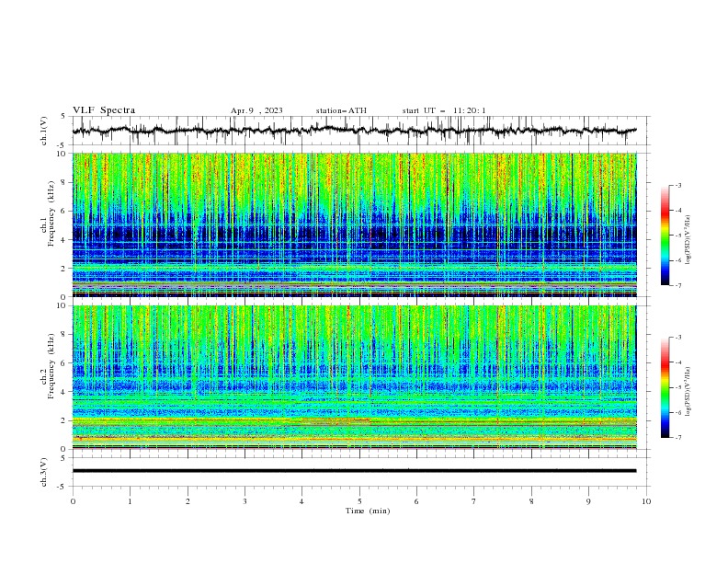The image size is (728, 563).
Task: Click the ch.1 spectrogram panel
Action: point(354,224)
